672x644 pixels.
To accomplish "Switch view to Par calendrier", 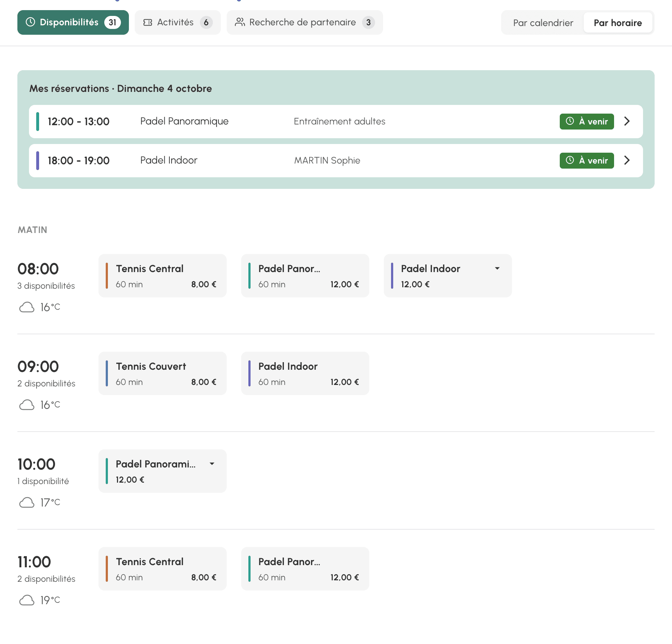I will click(543, 23).
